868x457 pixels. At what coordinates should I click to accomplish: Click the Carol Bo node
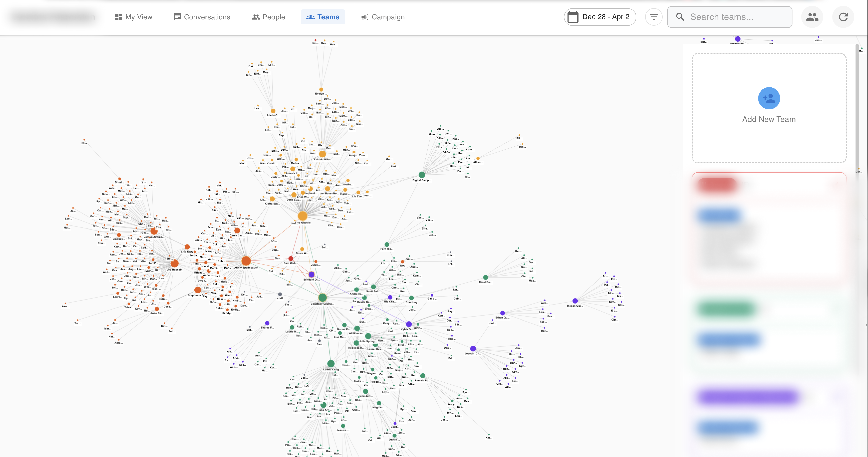pos(485,278)
